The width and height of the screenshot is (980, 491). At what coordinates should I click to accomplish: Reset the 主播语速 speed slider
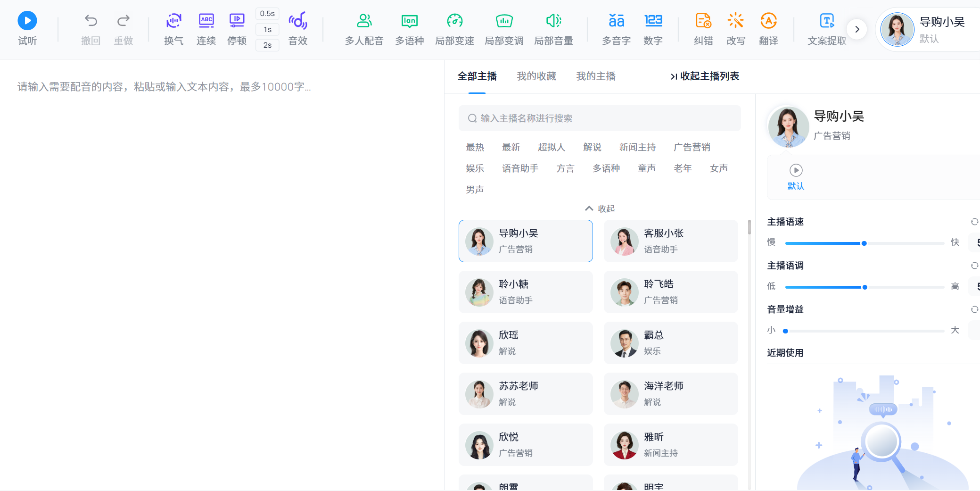[974, 222]
